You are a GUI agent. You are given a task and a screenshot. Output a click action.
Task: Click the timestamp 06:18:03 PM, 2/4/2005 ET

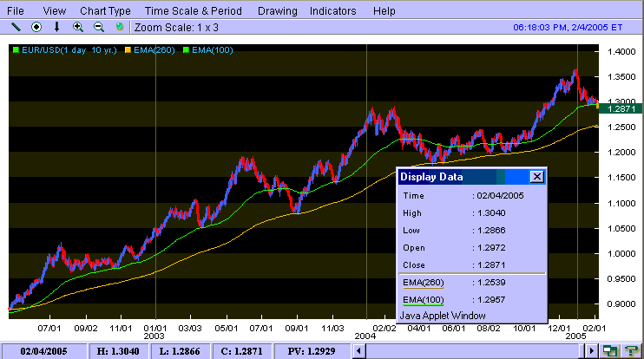(x=568, y=28)
